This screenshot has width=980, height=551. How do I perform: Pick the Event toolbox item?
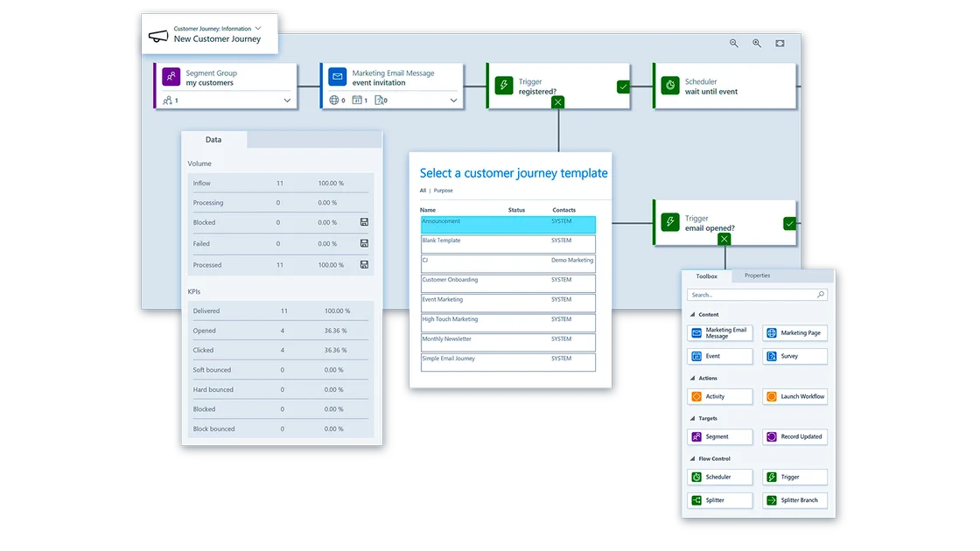(x=720, y=356)
